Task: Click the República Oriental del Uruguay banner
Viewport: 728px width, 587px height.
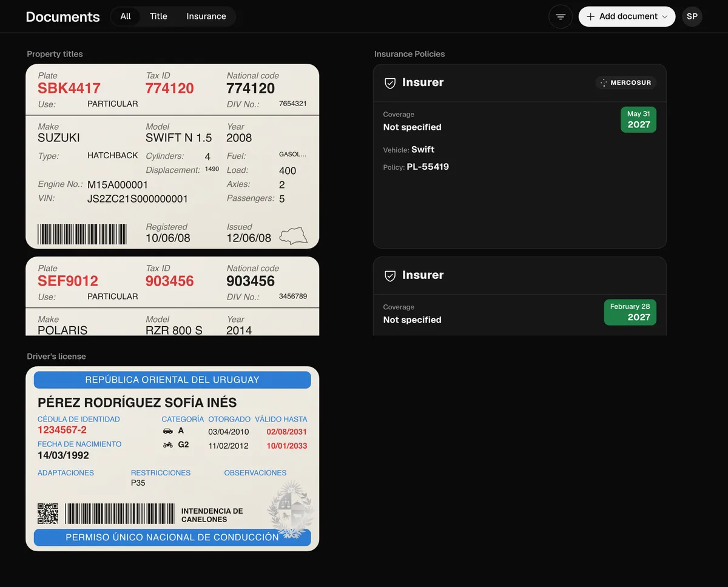Action: [x=172, y=380]
